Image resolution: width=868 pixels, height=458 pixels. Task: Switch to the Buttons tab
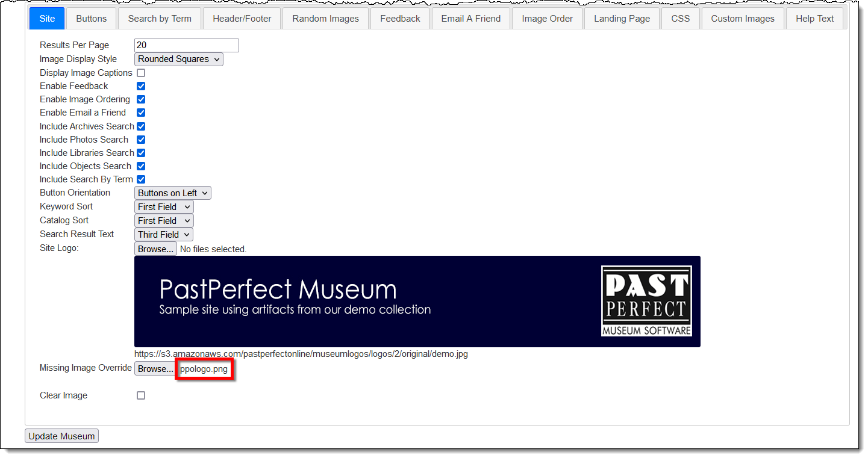(x=92, y=19)
